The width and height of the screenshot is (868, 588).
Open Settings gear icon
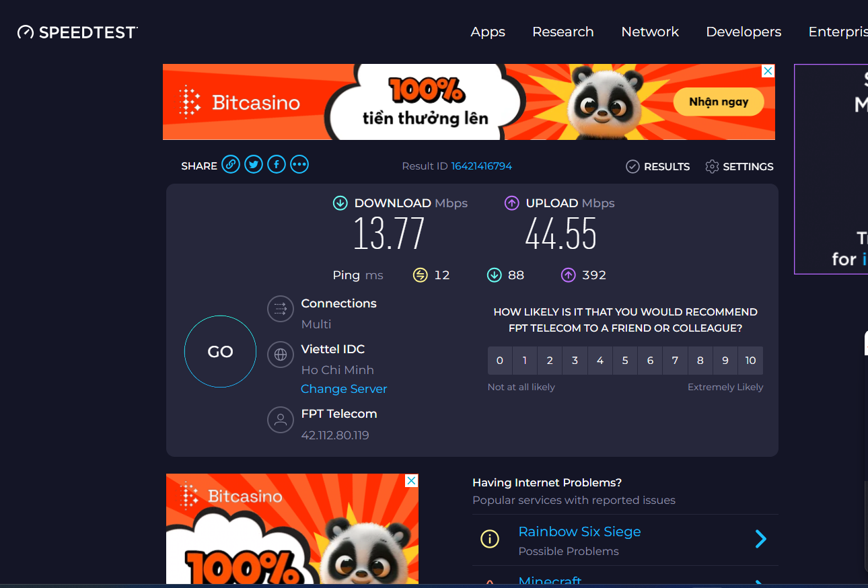coord(712,167)
